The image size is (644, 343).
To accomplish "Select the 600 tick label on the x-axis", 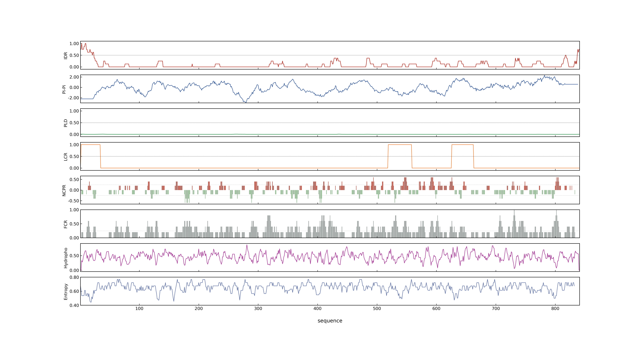I will [436, 309].
